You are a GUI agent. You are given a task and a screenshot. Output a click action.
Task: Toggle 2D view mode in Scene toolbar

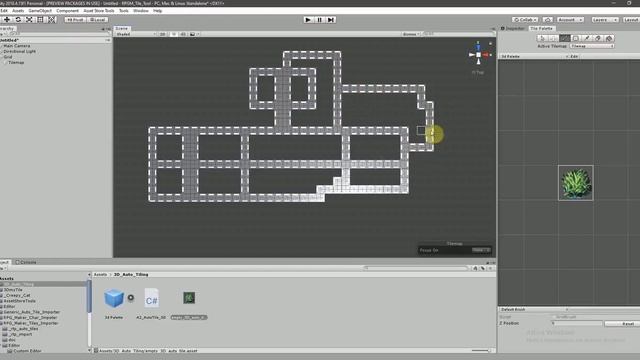tap(162, 34)
